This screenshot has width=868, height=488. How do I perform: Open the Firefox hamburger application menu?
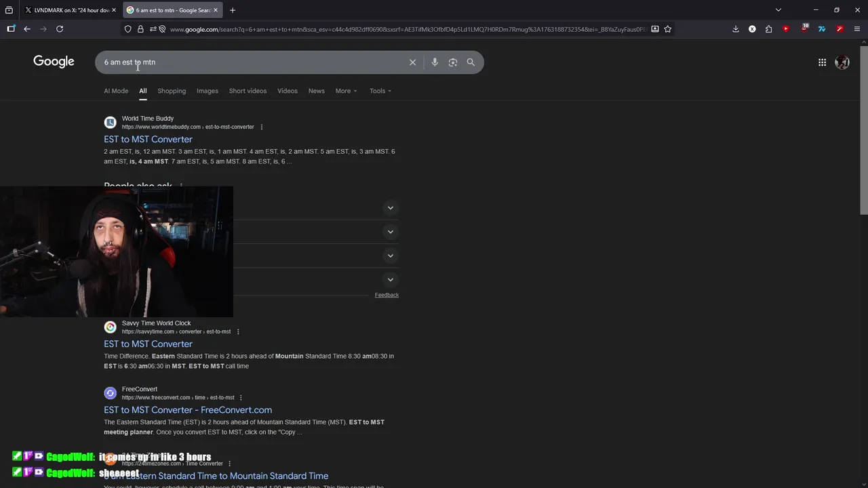(857, 29)
